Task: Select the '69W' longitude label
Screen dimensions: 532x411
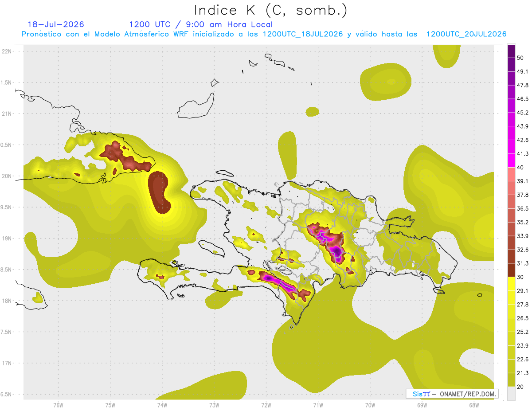Action: 422,405
